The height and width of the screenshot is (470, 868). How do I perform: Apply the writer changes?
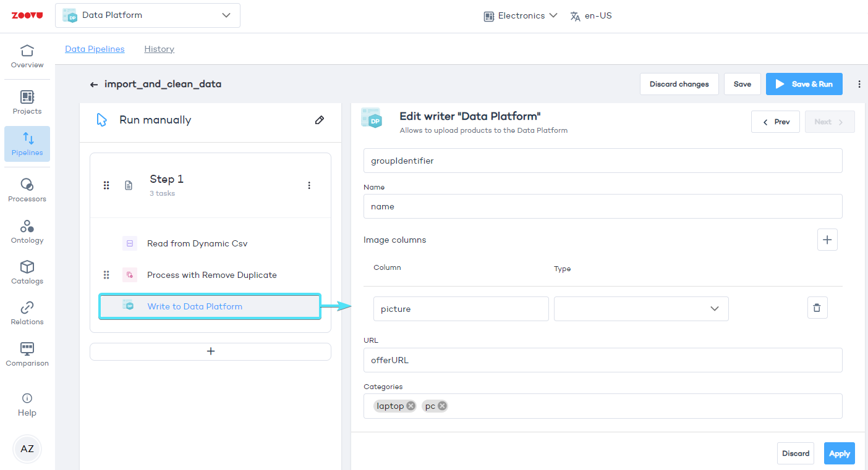(x=839, y=453)
